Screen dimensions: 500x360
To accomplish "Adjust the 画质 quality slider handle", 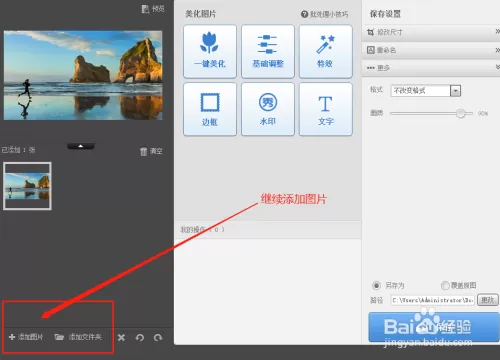I will [x=461, y=113].
